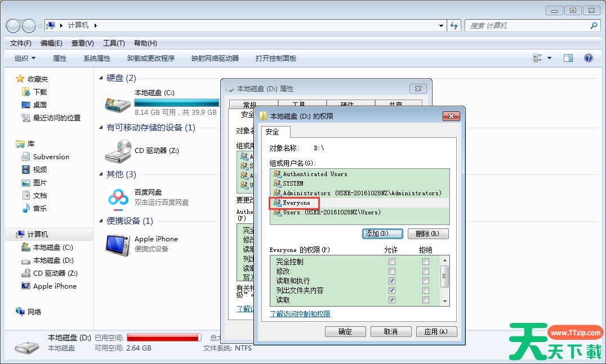
Task: Click the 了解访问控制和权限 link
Action: (300, 314)
